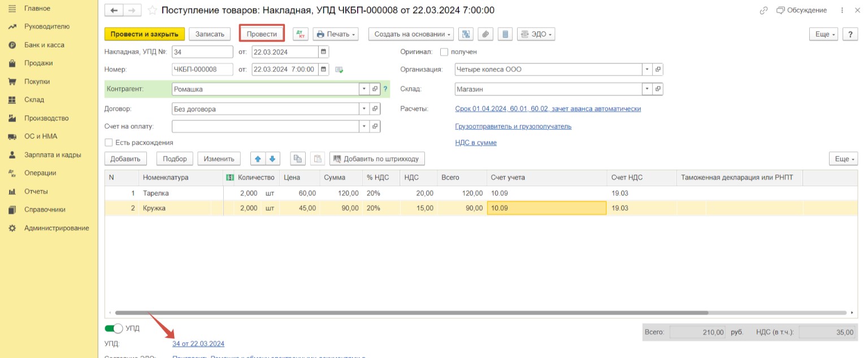The width and height of the screenshot is (868, 358).
Task: Check the Оригинал получен checkbox
Action: 444,51
